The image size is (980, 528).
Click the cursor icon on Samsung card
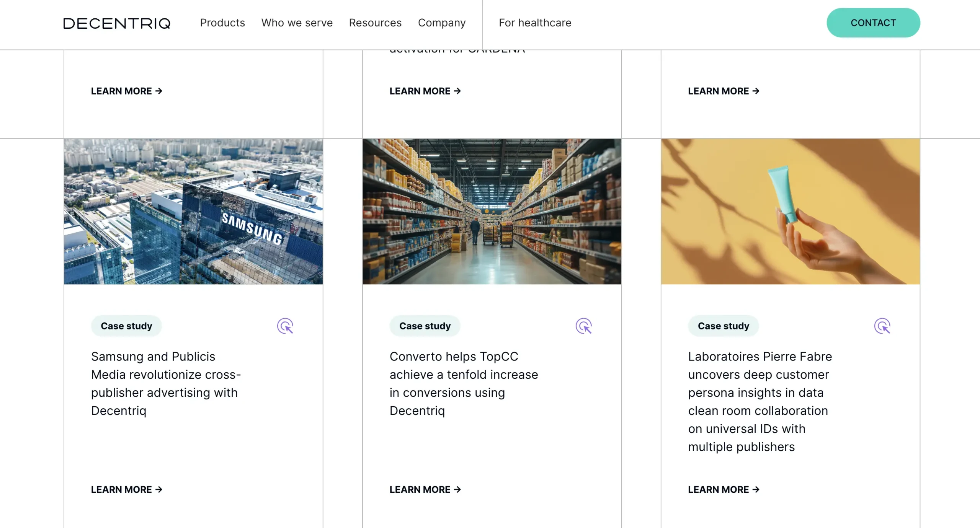285,326
